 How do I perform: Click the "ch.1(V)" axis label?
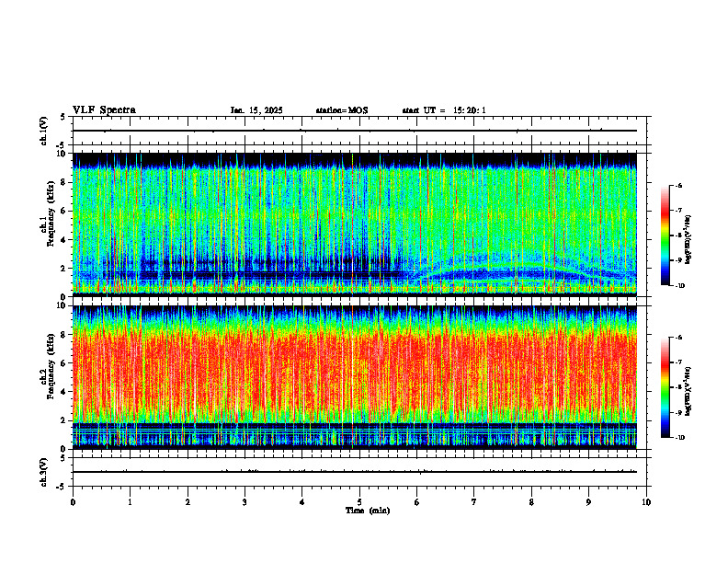click(44, 131)
